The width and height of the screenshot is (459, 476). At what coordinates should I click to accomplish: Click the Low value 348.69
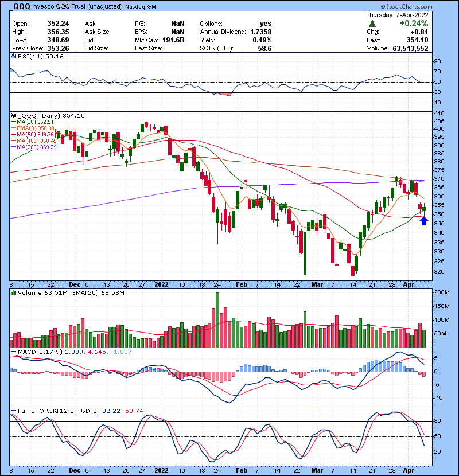click(58, 40)
